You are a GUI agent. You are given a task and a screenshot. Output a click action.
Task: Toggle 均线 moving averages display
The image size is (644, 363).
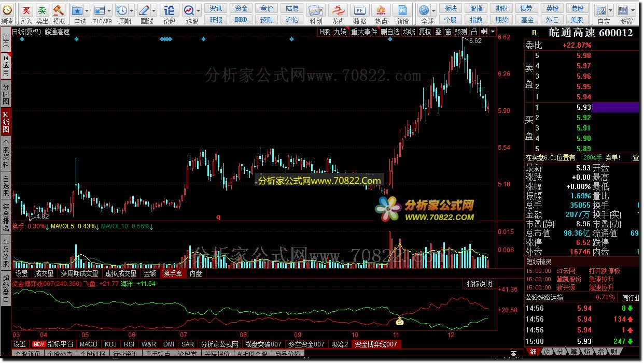tap(409, 32)
